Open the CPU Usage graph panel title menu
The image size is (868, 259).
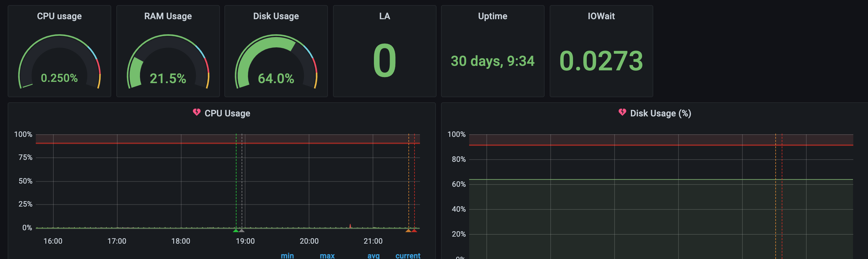pos(228,113)
